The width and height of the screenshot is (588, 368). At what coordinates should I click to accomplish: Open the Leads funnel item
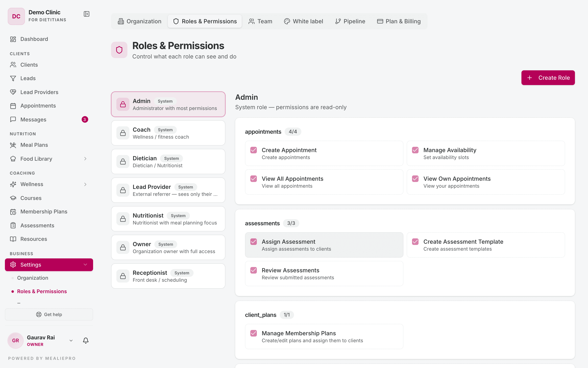[x=49, y=78]
